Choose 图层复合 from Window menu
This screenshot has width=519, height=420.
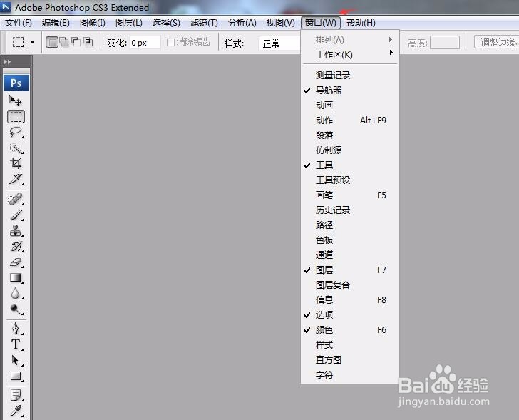[x=350, y=285]
